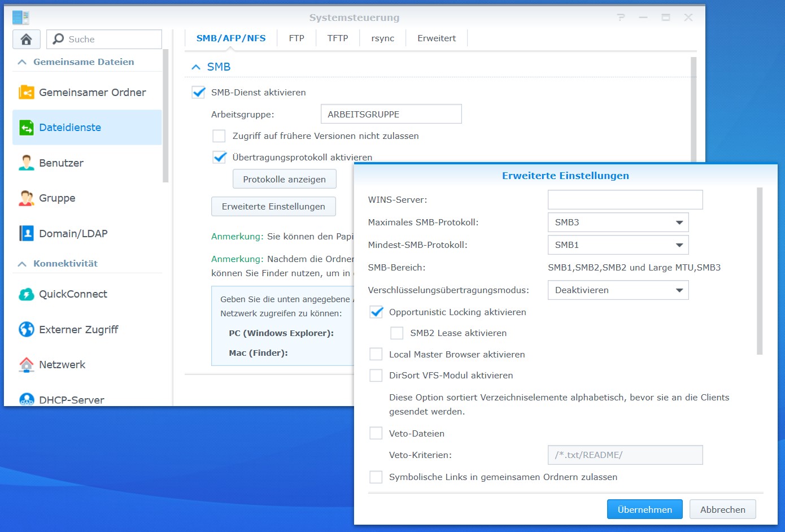The image size is (785, 532).
Task: Click the Mac (Finder) label
Action: (258, 353)
